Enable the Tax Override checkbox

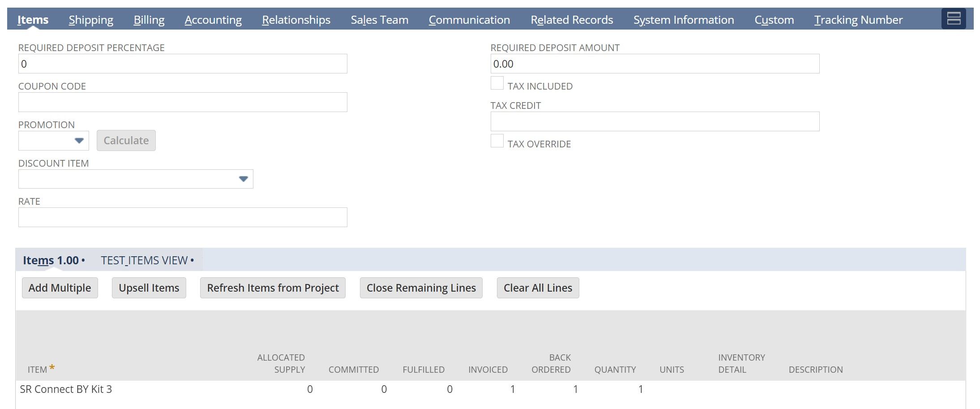coord(497,141)
